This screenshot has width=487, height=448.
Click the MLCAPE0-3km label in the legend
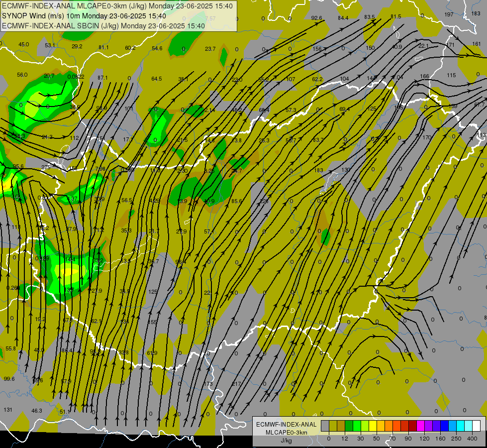(x=287, y=433)
